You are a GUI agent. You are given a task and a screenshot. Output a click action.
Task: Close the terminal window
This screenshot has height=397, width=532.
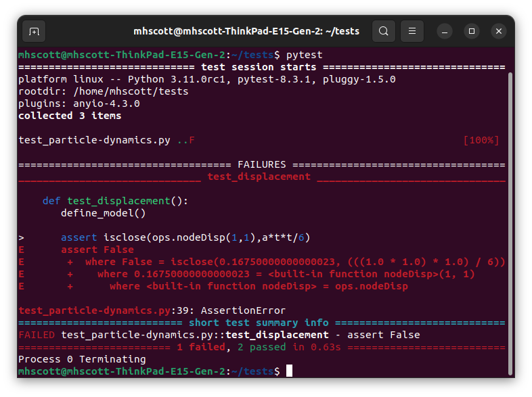(498, 31)
